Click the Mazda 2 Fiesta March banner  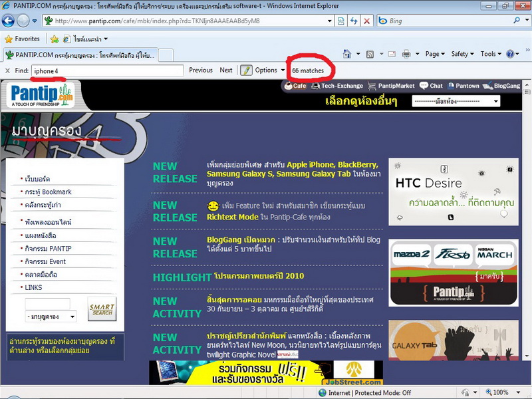454,273
